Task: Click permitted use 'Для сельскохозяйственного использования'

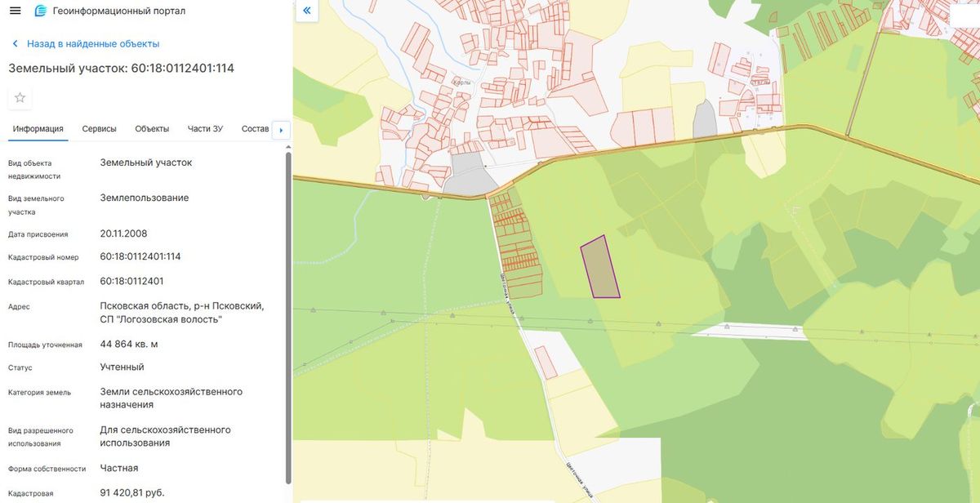Action: pyautogui.click(x=165, y=436)
